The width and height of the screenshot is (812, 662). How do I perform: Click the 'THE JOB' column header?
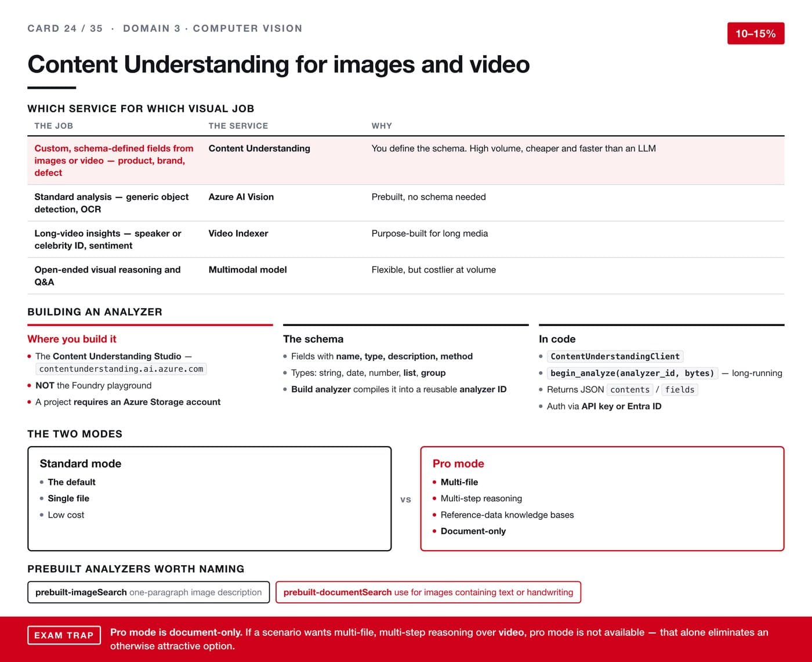pos(54,126)
